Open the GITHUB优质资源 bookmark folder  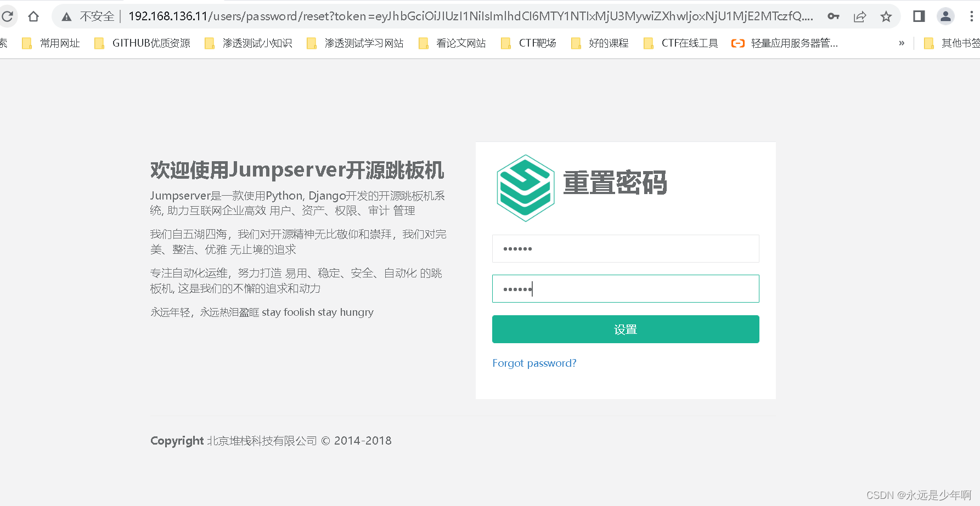142,43
